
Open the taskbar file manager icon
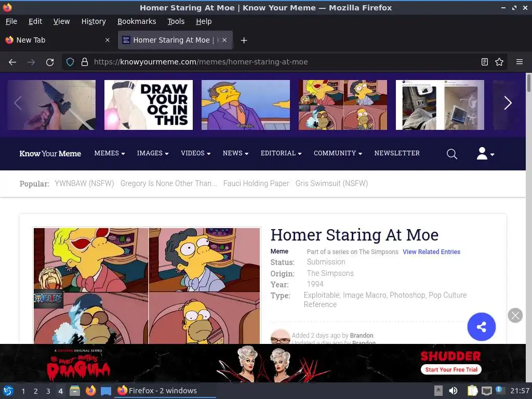75,391
